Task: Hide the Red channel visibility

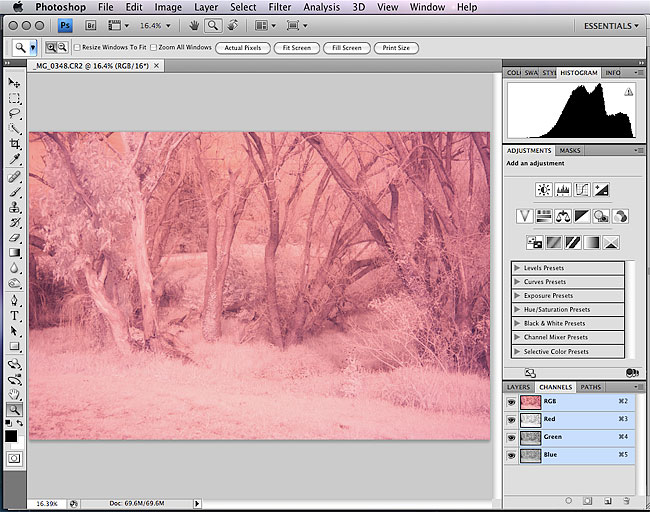Action: (x=511, y=419)
